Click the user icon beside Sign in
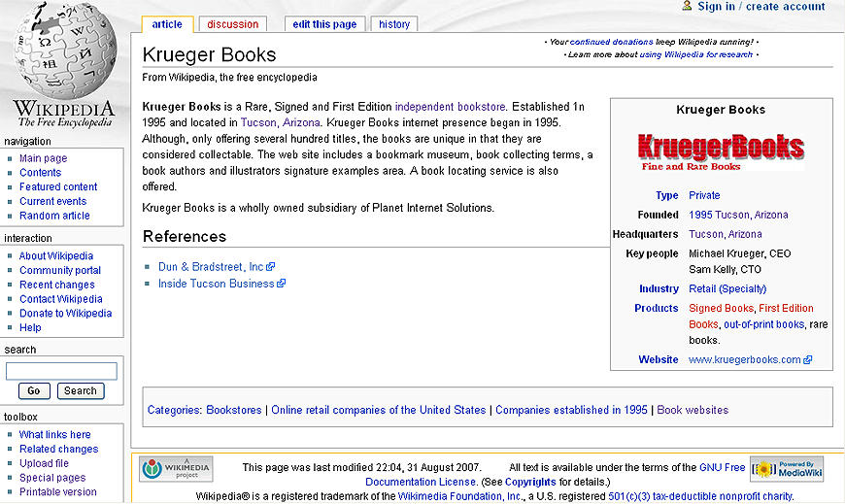Image resolution: width=845 pixels, height=504 pixels. 687,6
